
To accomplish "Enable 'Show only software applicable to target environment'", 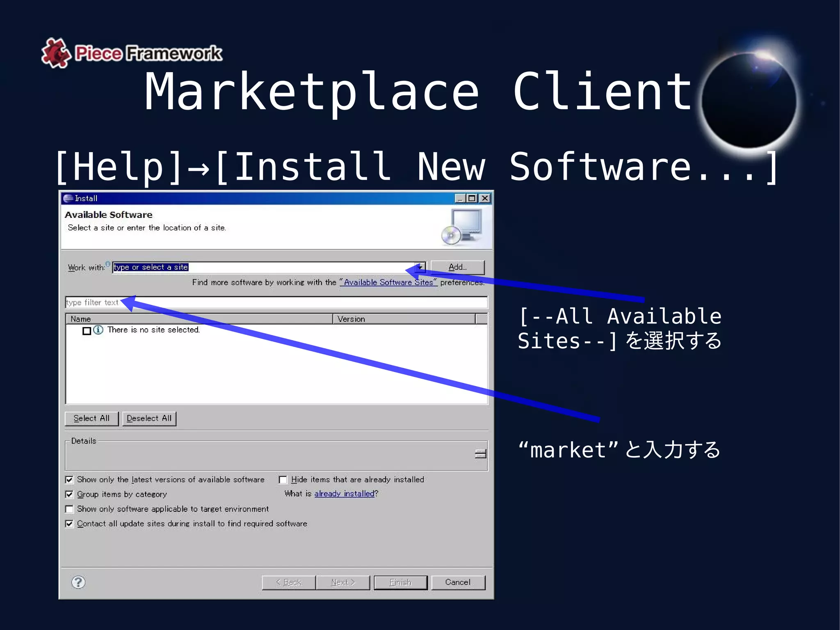I will click(69, 509).
